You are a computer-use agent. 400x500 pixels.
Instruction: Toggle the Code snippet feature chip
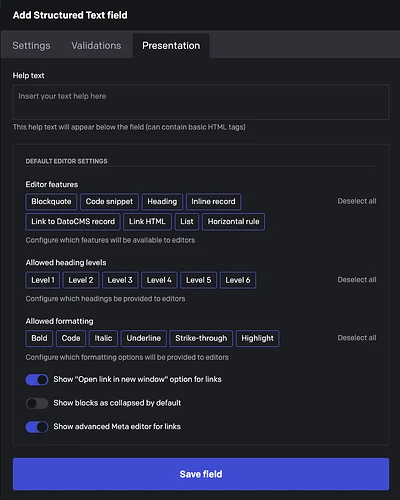(x=109, y=202)
